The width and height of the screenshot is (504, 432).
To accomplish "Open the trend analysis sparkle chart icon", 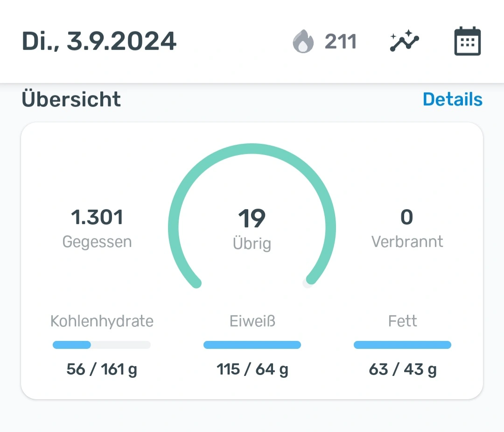I will pyautogui.click(x=404, y=42).
